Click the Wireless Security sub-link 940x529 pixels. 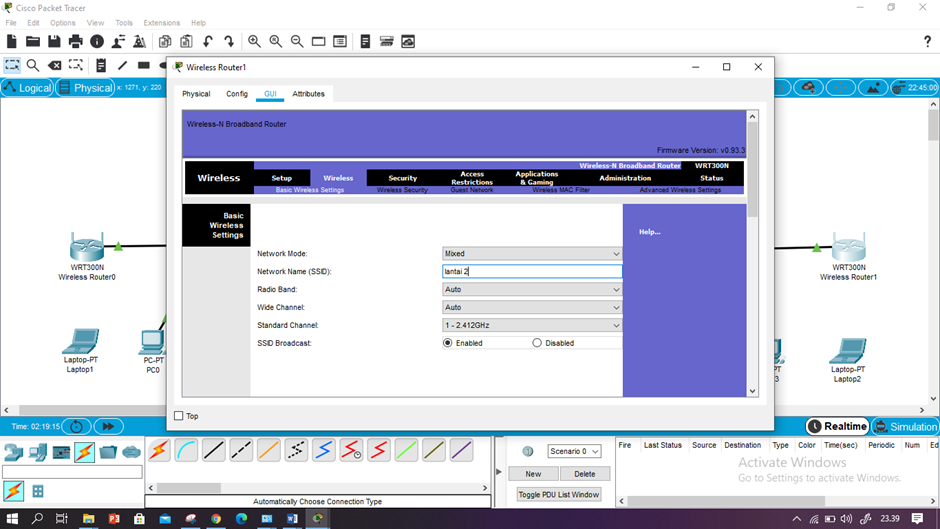[x=402, y=190]
